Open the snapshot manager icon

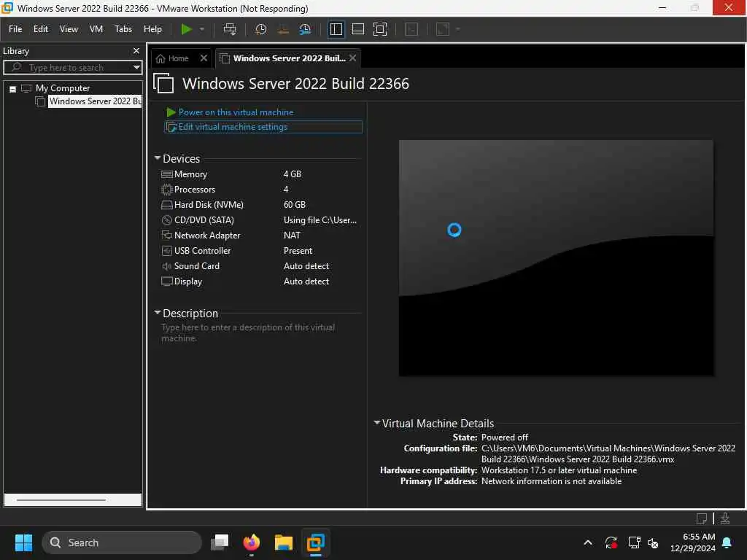tap(305, 29)
